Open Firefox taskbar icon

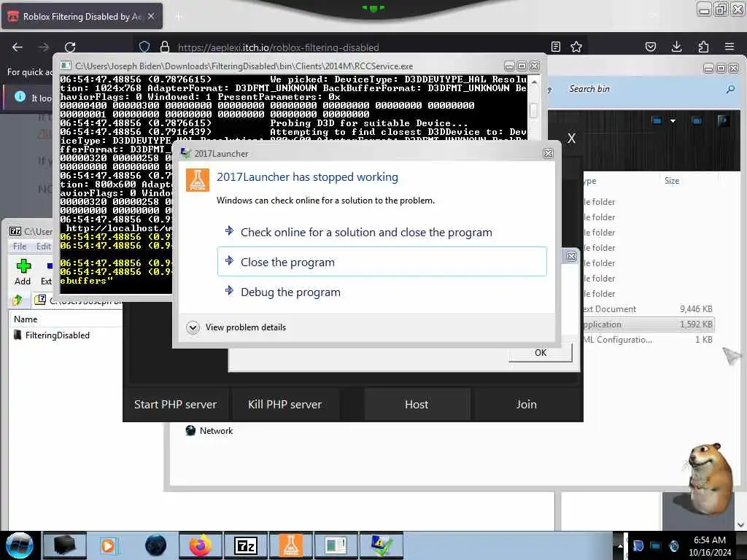pyautogui.click(x=201, y=545)
